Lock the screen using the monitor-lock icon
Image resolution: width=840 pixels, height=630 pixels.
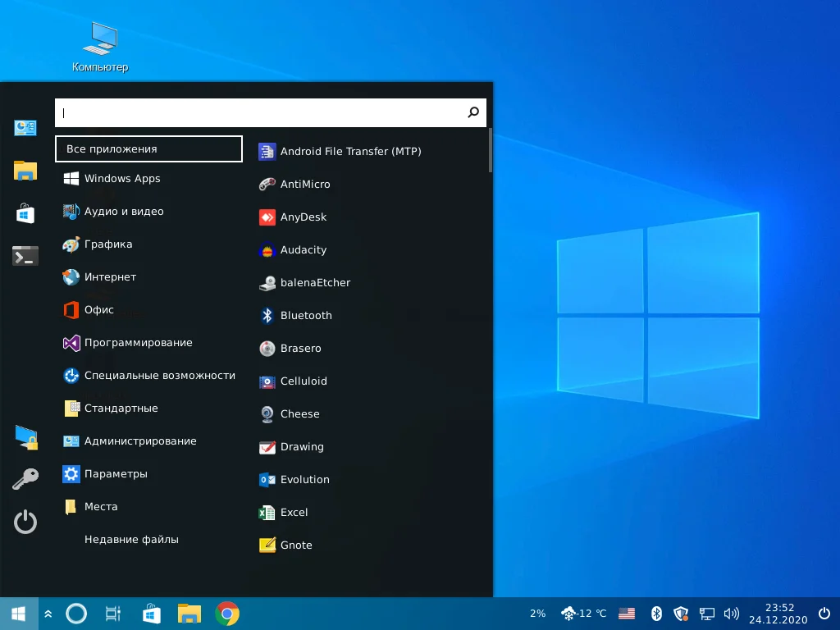(25, 437)
